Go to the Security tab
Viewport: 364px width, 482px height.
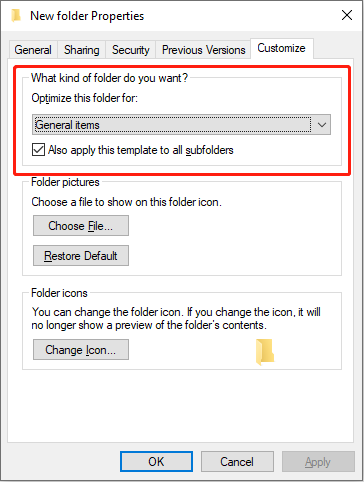131,50
